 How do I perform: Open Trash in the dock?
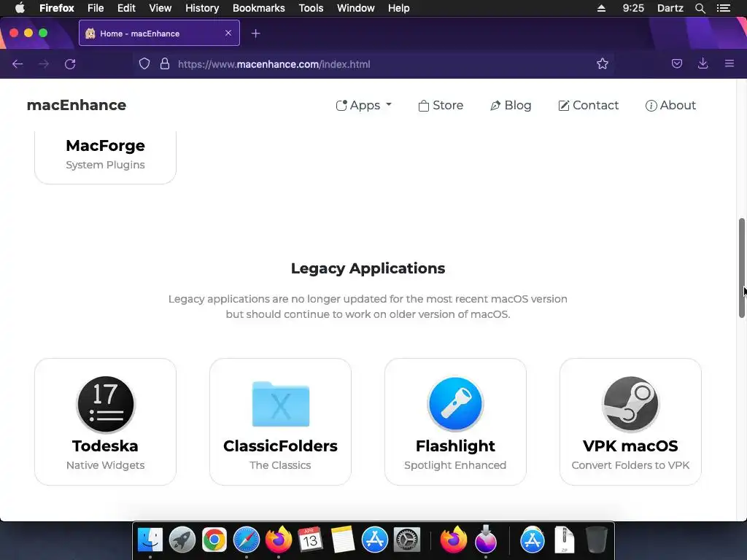(597, 540)
